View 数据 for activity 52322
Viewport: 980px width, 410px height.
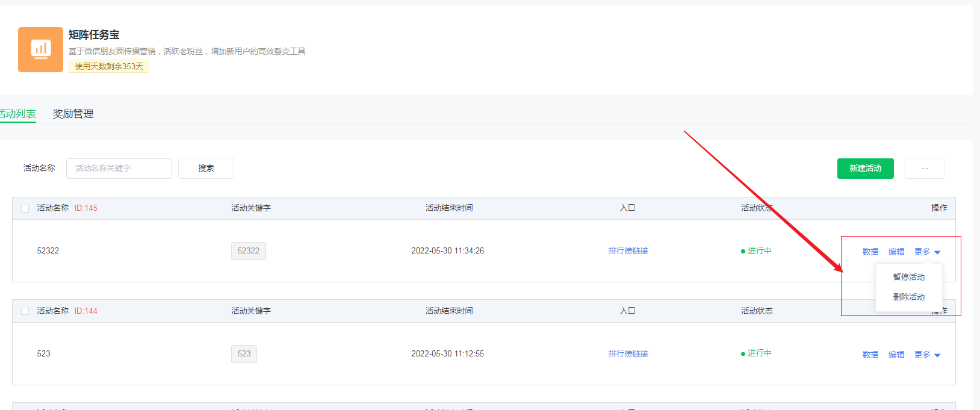tap(870, 252)
